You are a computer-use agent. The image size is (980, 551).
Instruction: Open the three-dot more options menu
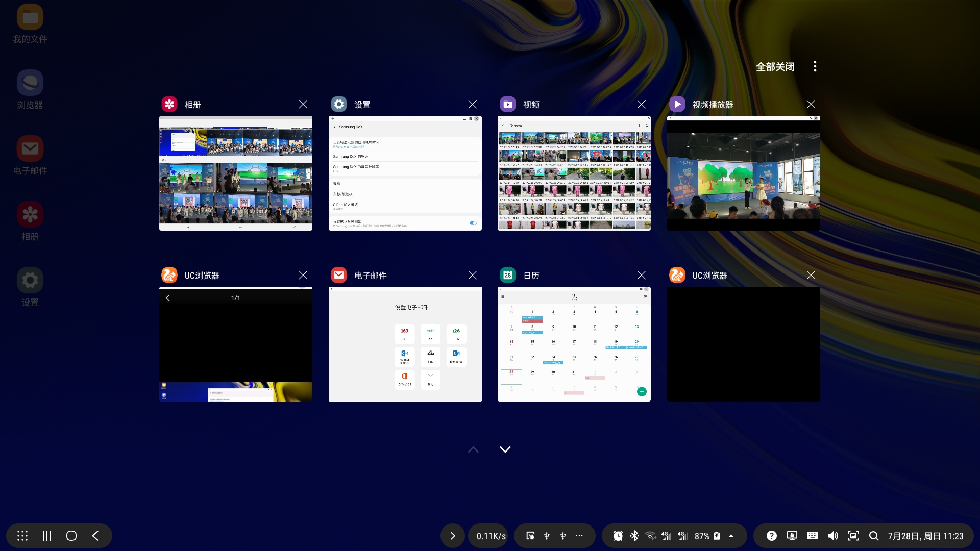click(815, 66)
